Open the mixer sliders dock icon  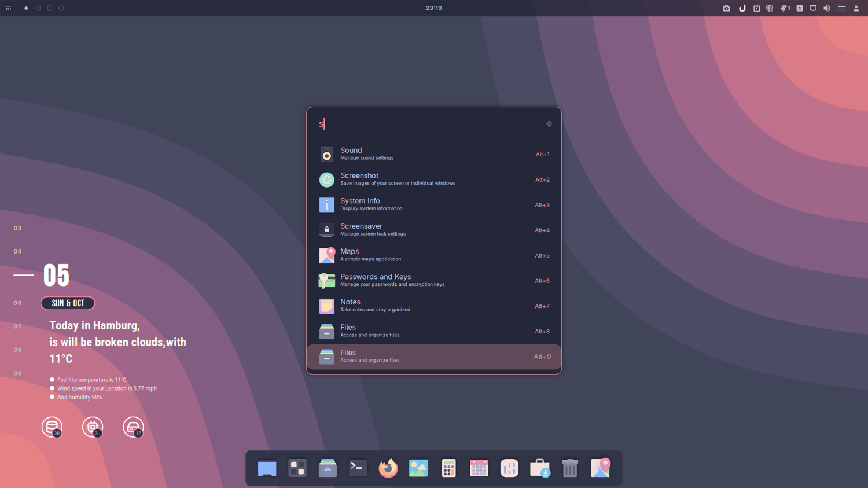coord(509,468)
